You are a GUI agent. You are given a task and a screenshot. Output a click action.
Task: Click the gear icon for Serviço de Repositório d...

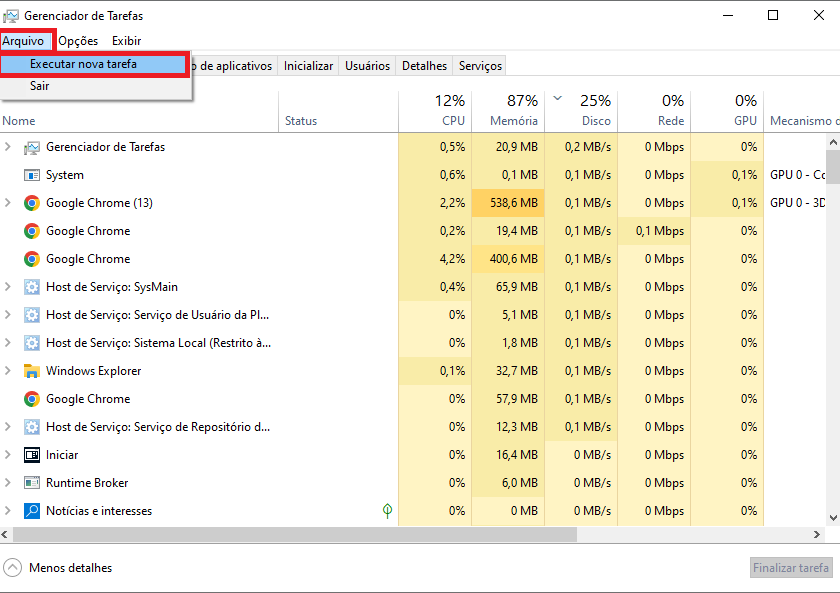click(32, 427)
